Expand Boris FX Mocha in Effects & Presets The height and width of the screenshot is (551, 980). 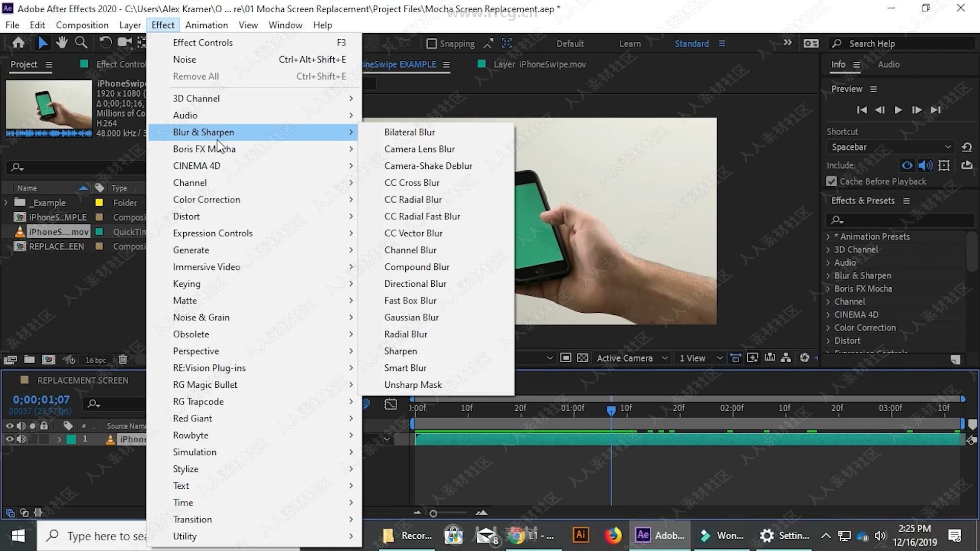828,289
